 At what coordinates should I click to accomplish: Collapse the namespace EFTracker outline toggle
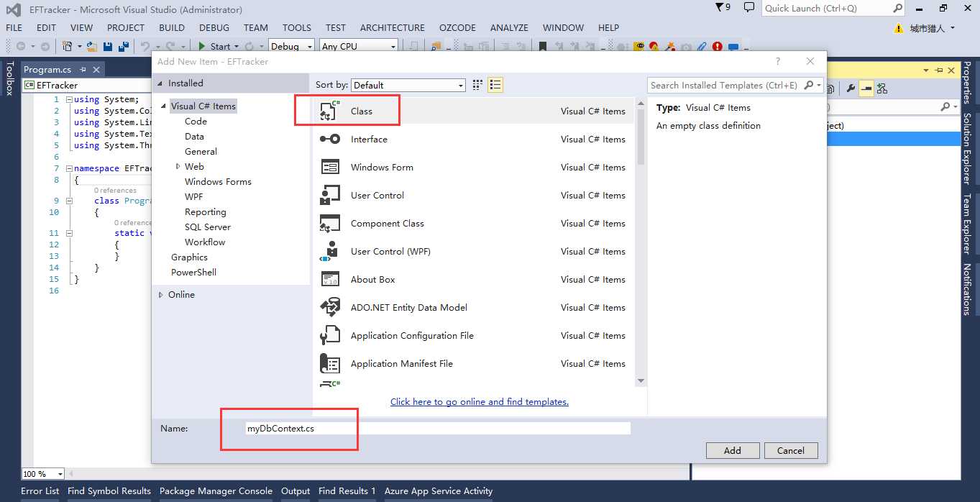click(x=69, y=168)
